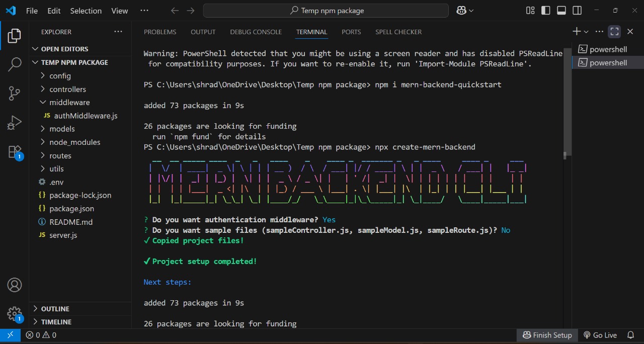Go back with the navigation arrow
The image size is (644, 344).
point(175,11)
